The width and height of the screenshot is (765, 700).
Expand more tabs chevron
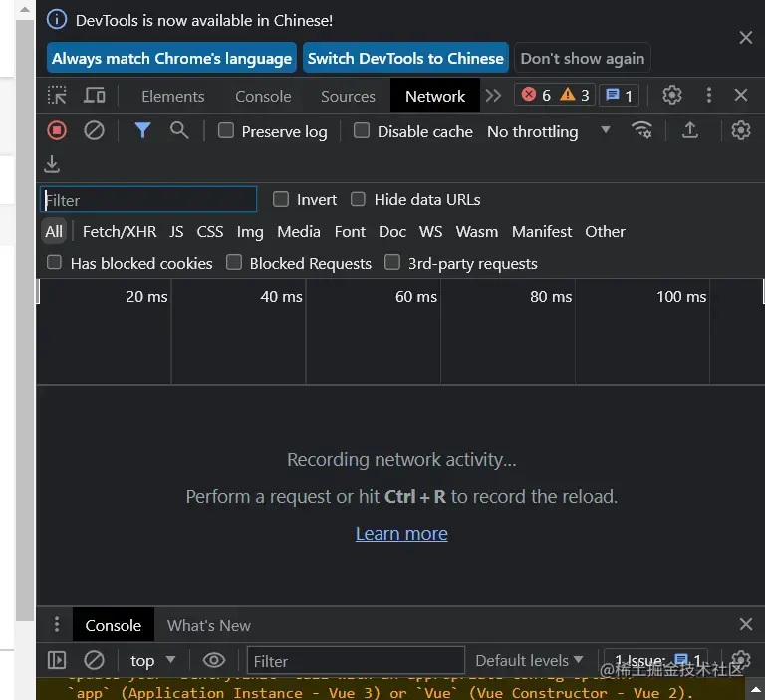click(493, 96)
